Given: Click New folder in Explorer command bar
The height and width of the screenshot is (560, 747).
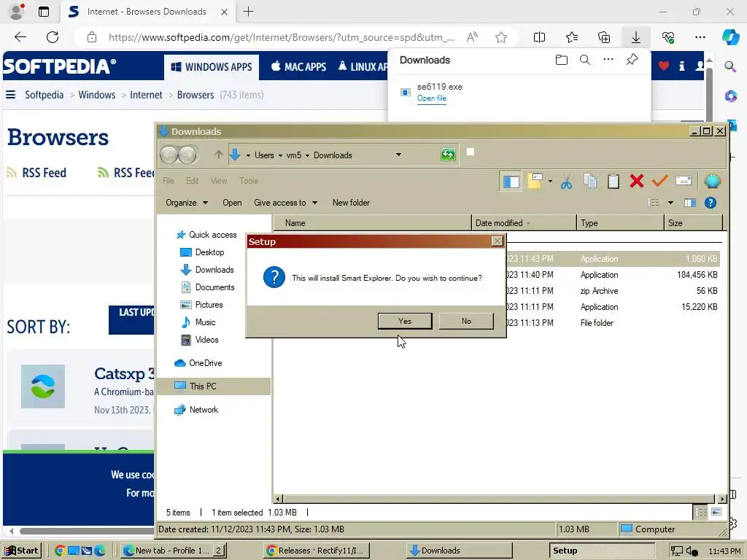Looking at the screenshot, I should [351, 203].
